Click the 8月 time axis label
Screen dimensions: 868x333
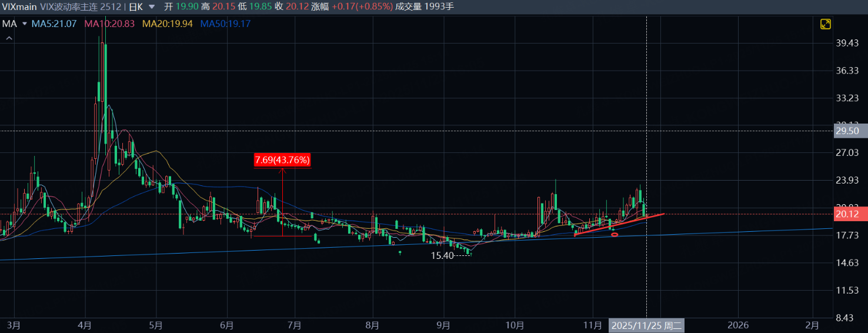pyautogui.click(x=372, y=325)
